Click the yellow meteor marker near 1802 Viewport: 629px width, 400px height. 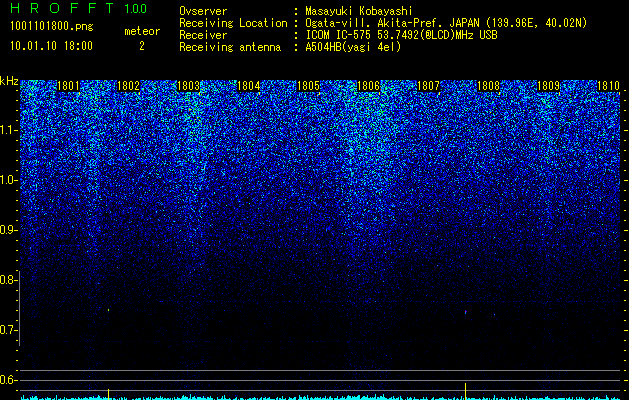pyautogui.click(x=108, y=394)
